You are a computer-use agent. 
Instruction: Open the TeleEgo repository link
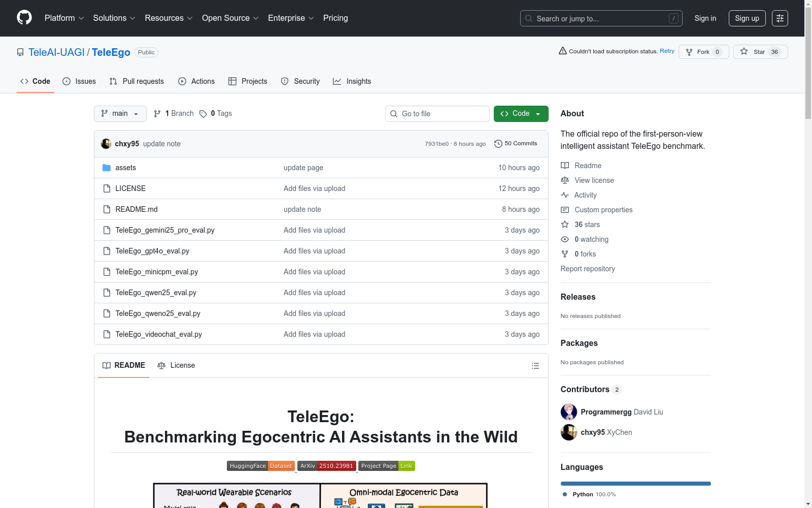(111, 52)
